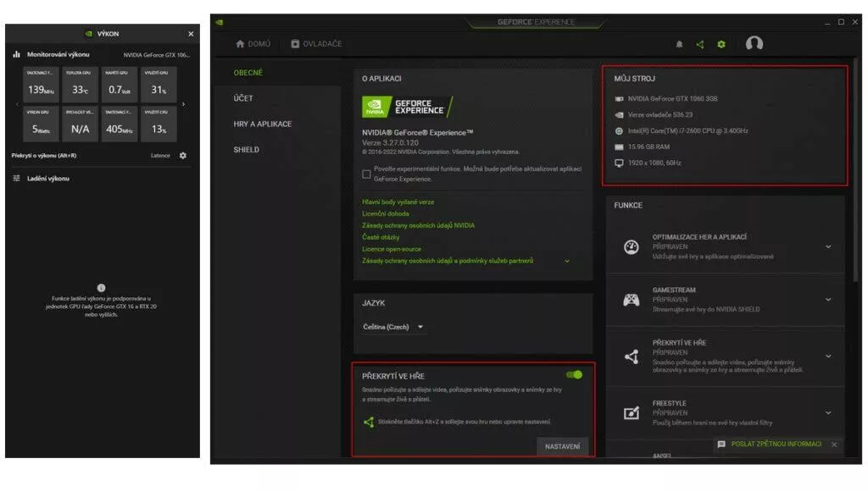This screenshot has width=868, height=492.
Task: Switch to the Ovladače tab
Action: click(316, 44)
